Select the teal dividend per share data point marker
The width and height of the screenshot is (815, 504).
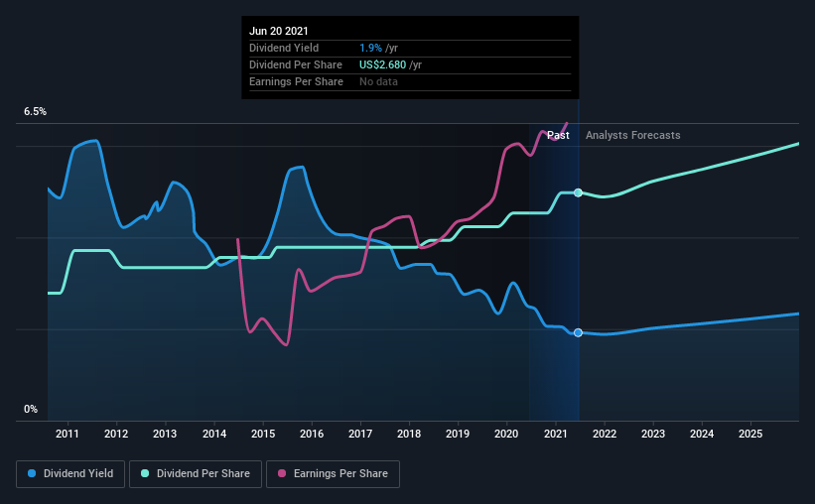(578, 192)
